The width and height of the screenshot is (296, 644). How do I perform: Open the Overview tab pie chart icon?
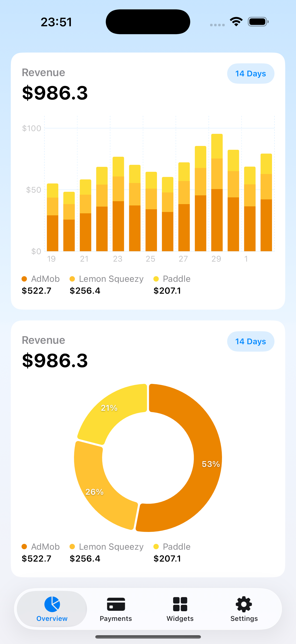point(52,604)
